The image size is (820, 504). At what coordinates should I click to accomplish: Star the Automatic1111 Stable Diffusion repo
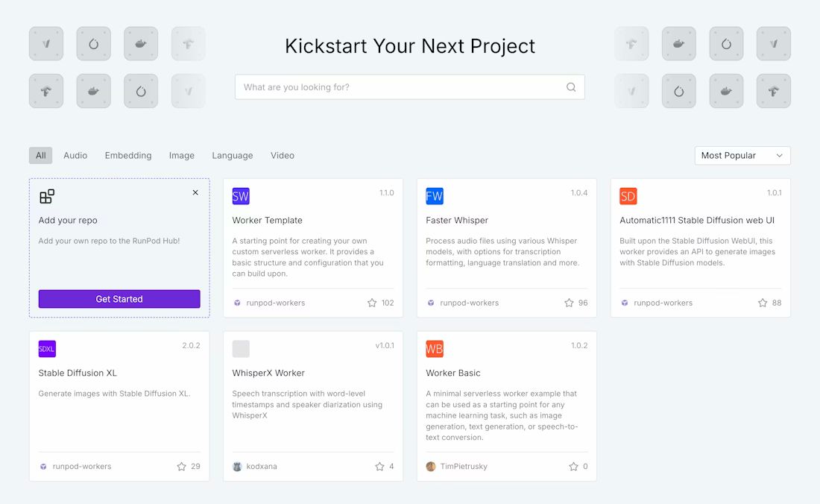pos(763,303)
